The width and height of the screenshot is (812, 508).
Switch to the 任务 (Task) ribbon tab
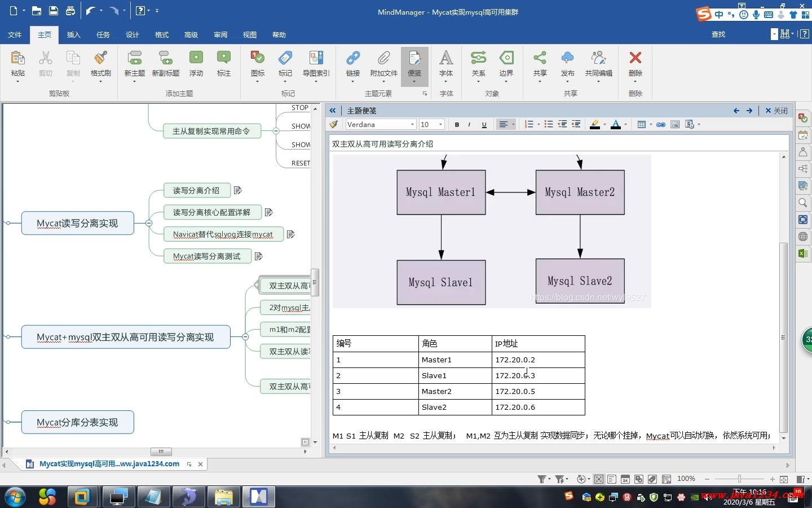tap(103, 35)
